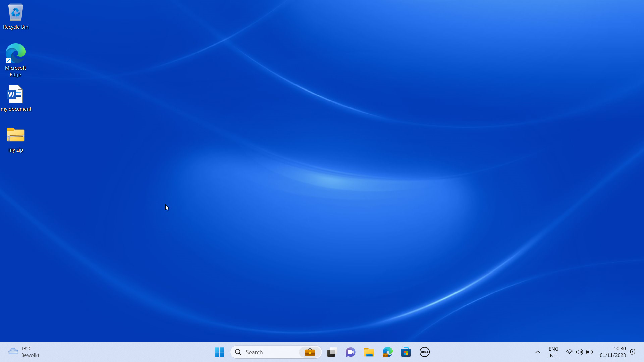Image resolution: width=644 pixels, height=362 pixels.
Task: Open Task View from taskbar
Action: (x=332, y=352)
